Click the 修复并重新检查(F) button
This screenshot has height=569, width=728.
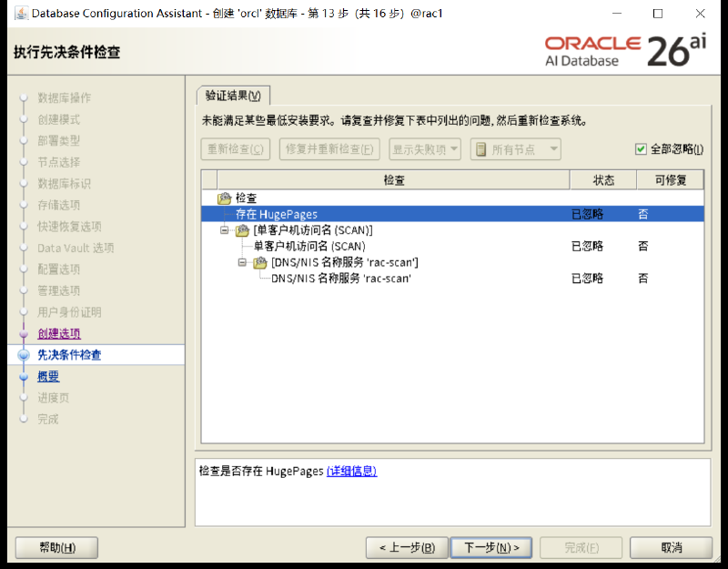329,149
